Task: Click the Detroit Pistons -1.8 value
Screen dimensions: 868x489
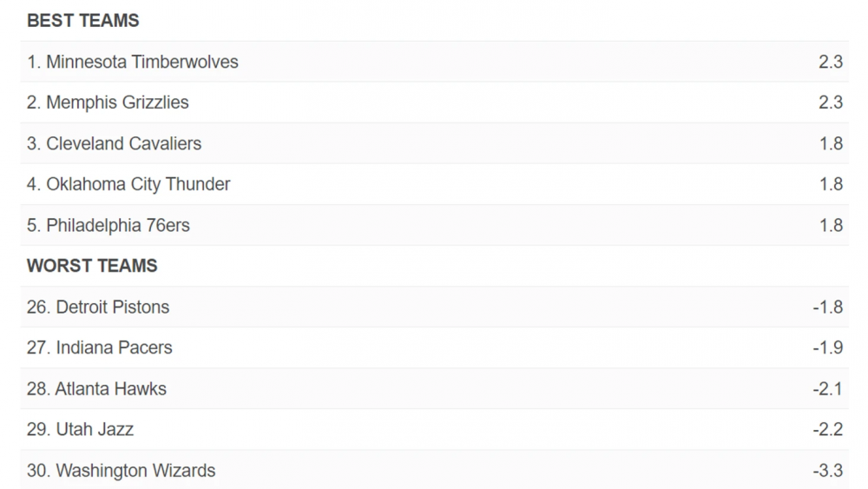Action: (827, 307)
